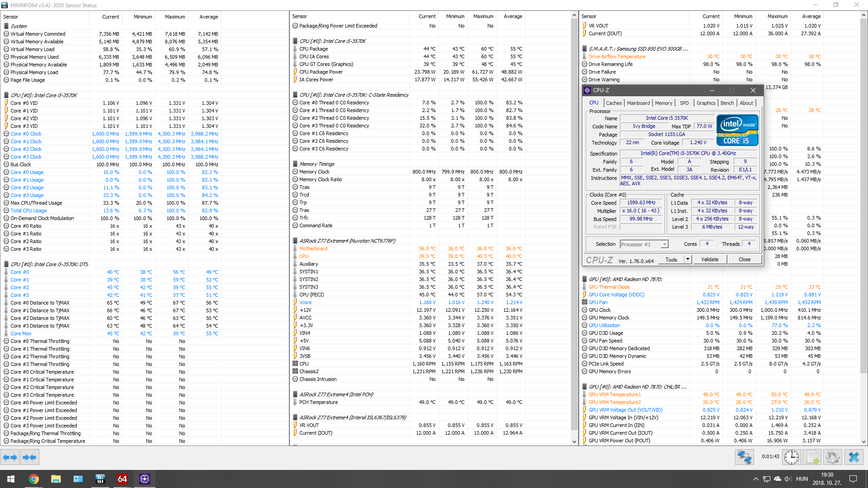Open the CPU-Z Tools dropdown arrow
The height and width of the screenshot is (488, 868).
click(x=688, y=259)
